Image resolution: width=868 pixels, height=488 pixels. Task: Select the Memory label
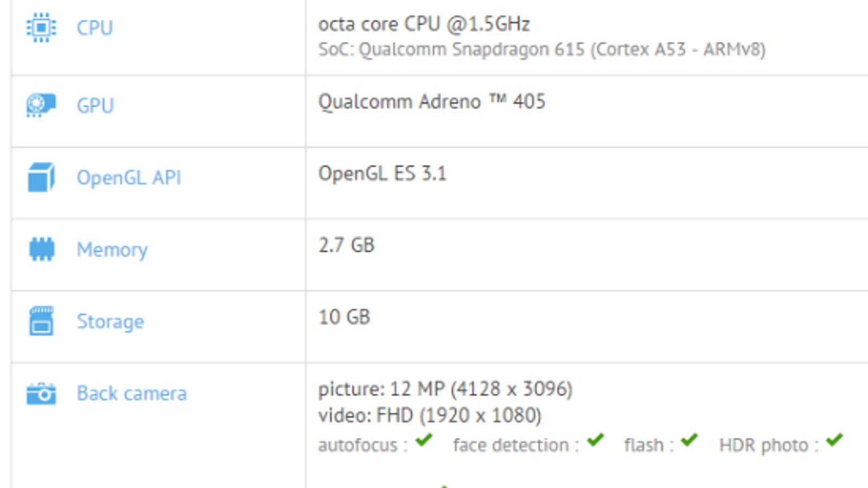pyautogui.click(x=112, y=250)
